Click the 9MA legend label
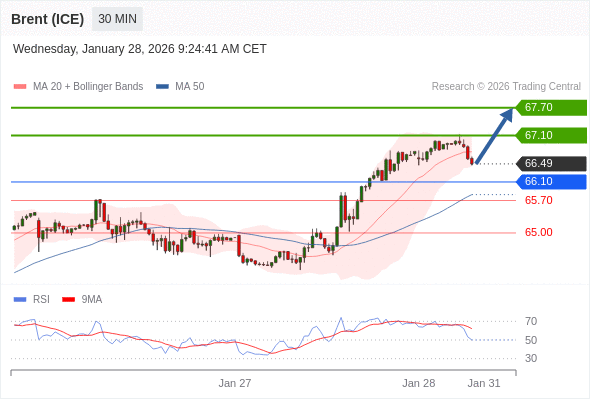 click(92, 300)
